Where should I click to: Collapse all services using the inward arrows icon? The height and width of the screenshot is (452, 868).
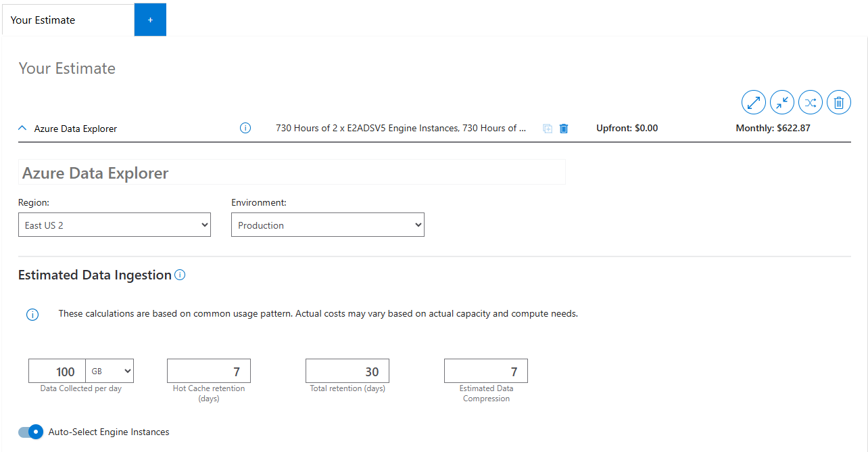[781, 102]
